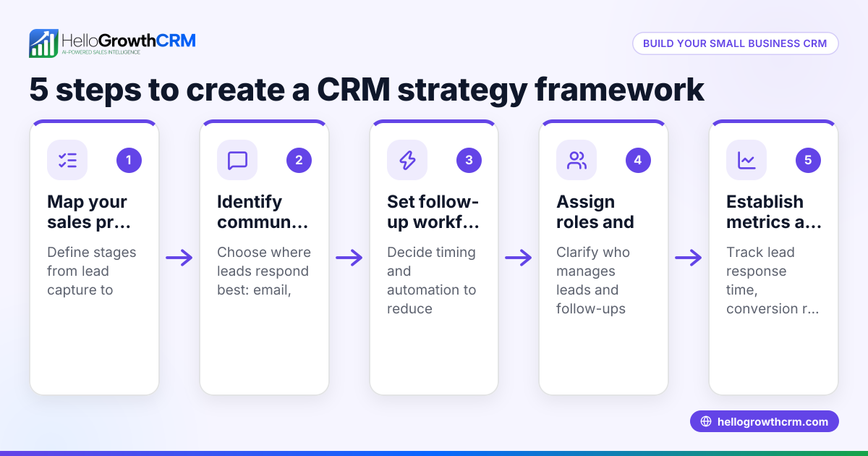Viewport: 868px width, 456px height.
Task: Click the line chart icon on Establish metrics card
Action: click(x=746, y=160)
